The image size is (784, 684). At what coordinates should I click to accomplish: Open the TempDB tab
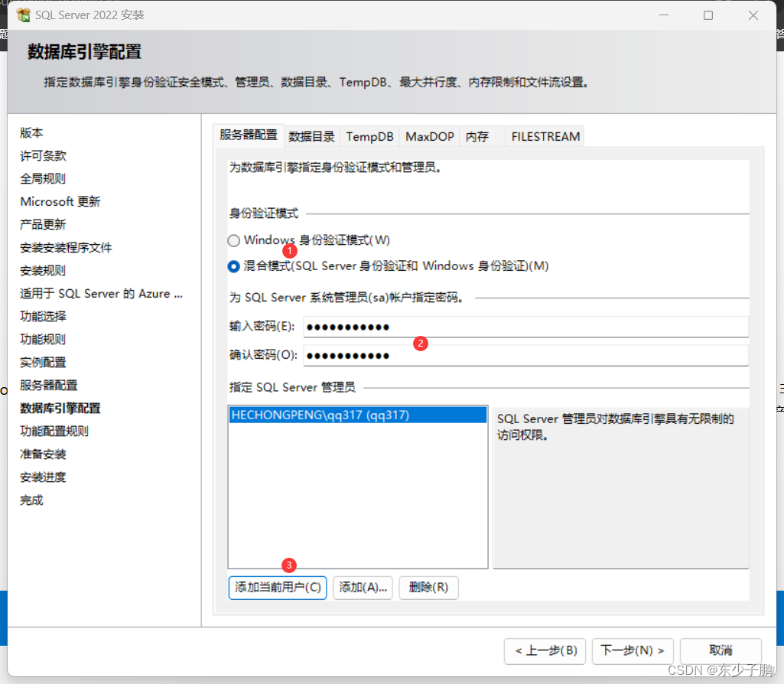[369, 136]
